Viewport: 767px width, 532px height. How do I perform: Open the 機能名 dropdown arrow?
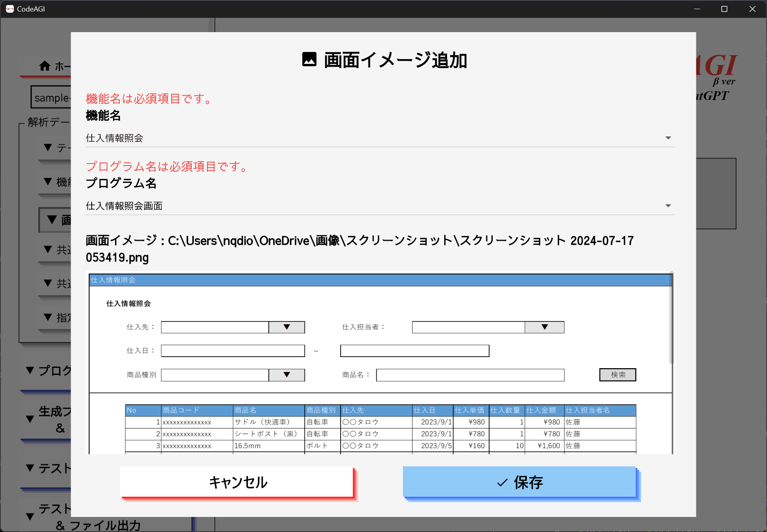pos(668,138)
